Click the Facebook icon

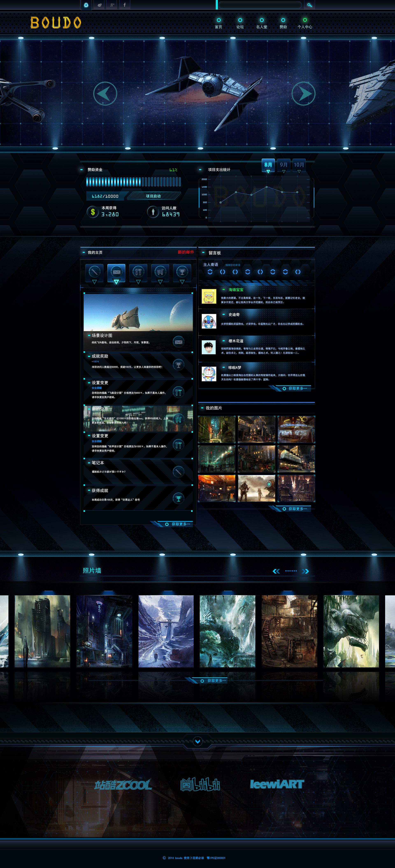click(x=125, y=5)
